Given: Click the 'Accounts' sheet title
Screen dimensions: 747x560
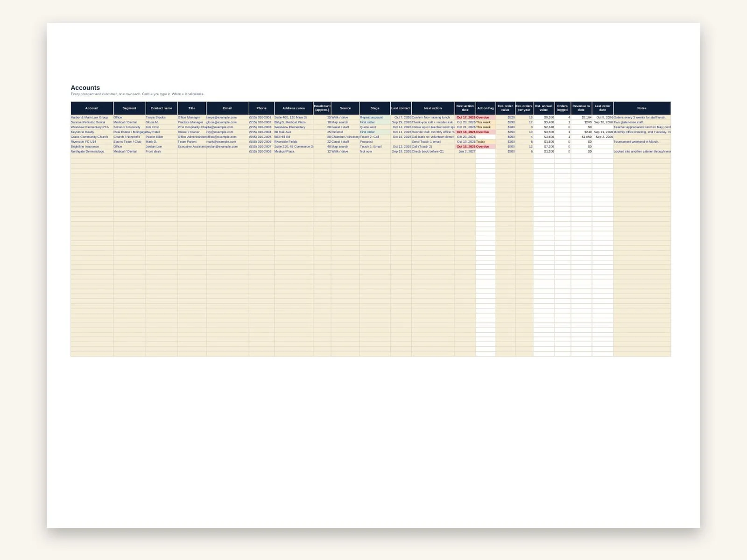Looking at the screenshot, I should (x=85, y=88).
